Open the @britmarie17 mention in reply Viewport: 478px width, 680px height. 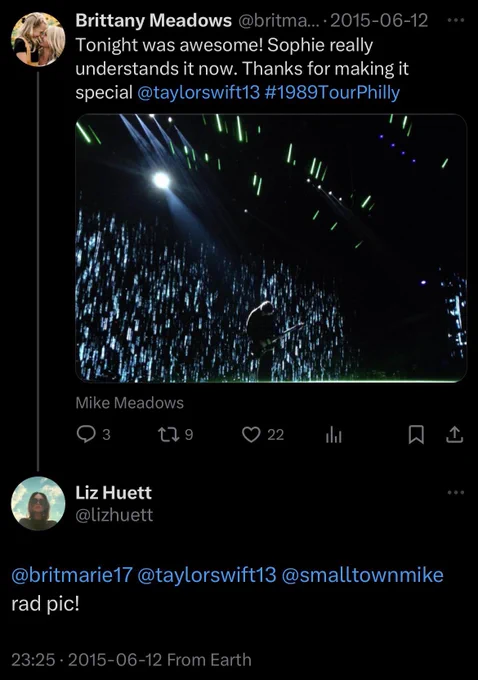coord(72,575)
